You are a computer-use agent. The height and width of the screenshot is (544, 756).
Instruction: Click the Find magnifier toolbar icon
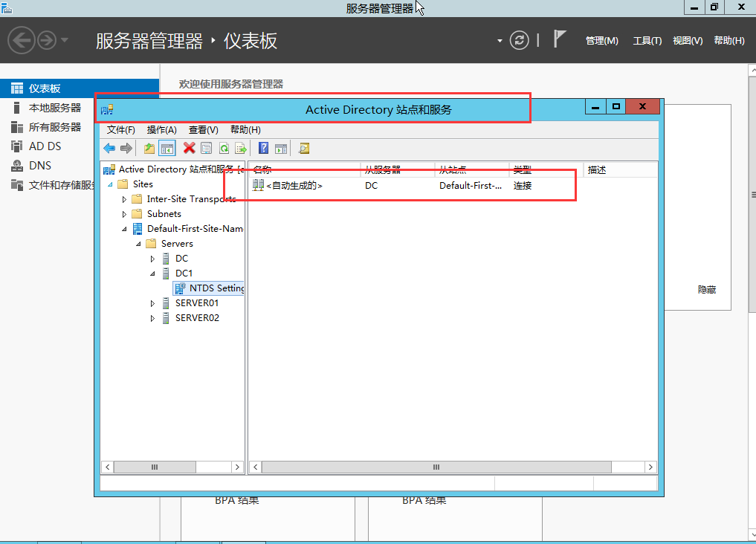point(304,149)
